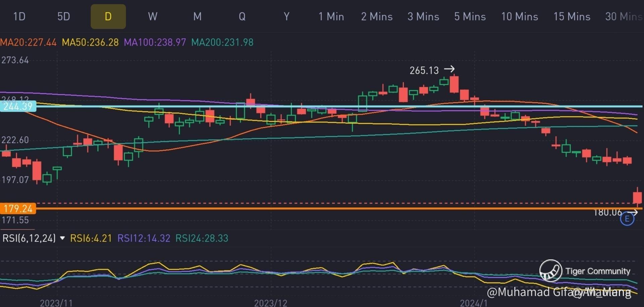Switch chart to 5 Mins interval
Viewport: 644px width, 307px height.
click(470, 16)
